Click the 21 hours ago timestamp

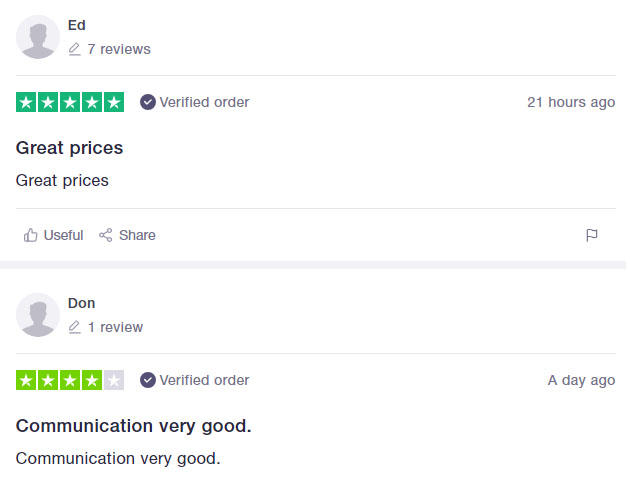pyautogui.click(x=571, y=102)
